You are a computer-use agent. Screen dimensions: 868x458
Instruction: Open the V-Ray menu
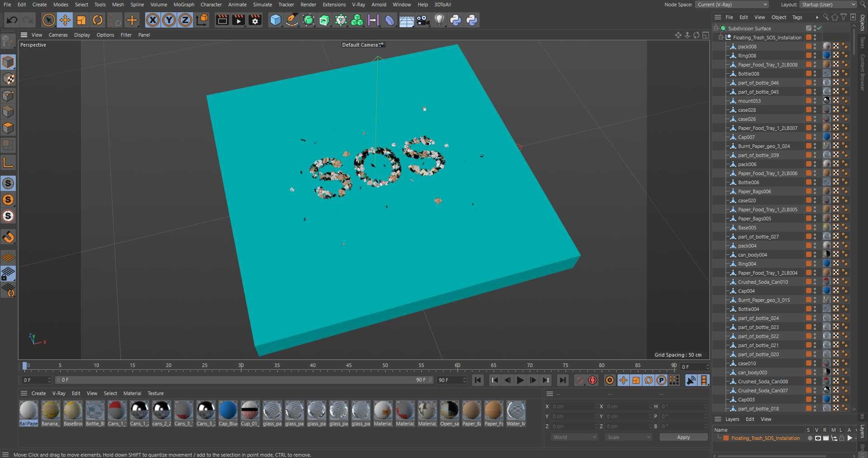click(359, 5)
